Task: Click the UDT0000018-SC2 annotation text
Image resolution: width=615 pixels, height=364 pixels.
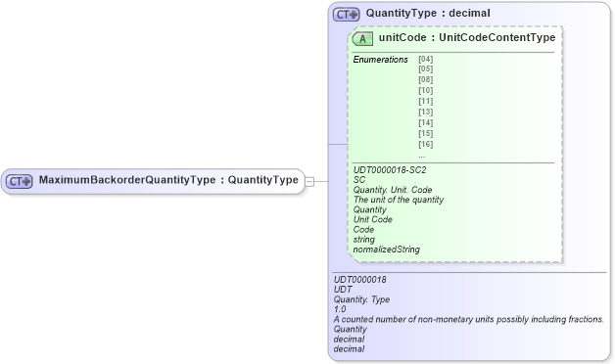Action: coord(390,169)
